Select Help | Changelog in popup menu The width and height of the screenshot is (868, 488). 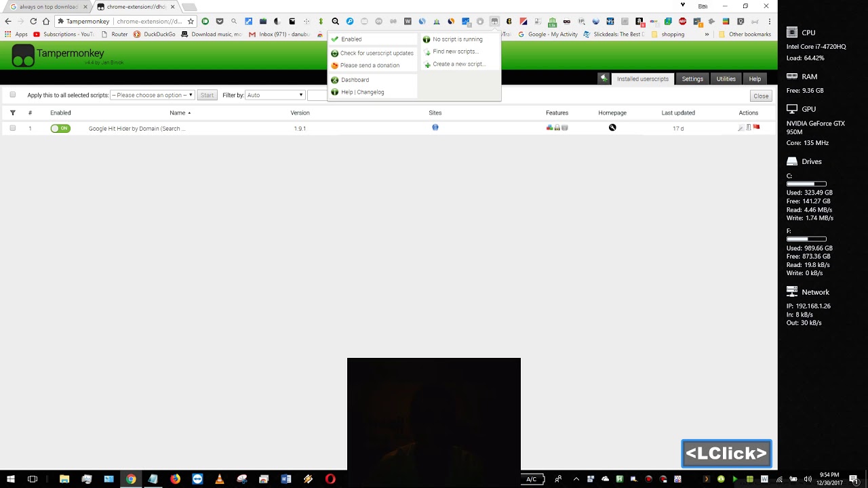[x=373, y=92]
